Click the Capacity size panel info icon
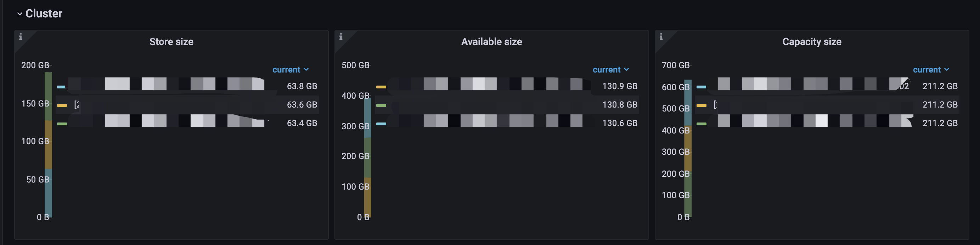The width and height of the screenshot is (980, 245). coord(661,37)
